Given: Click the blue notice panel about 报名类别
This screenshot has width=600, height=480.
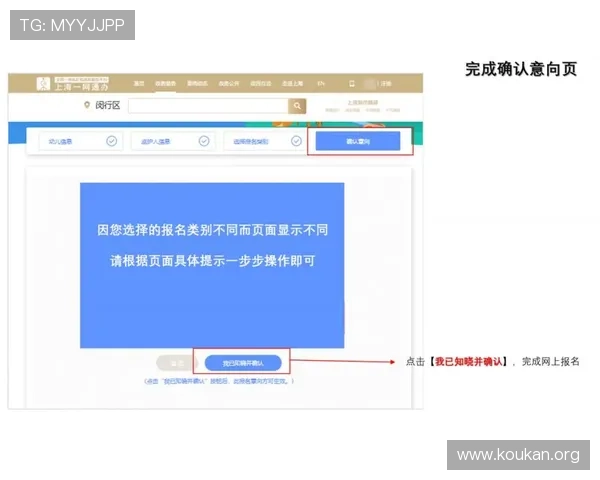Looking at the screenshot, I should point(212,265).
